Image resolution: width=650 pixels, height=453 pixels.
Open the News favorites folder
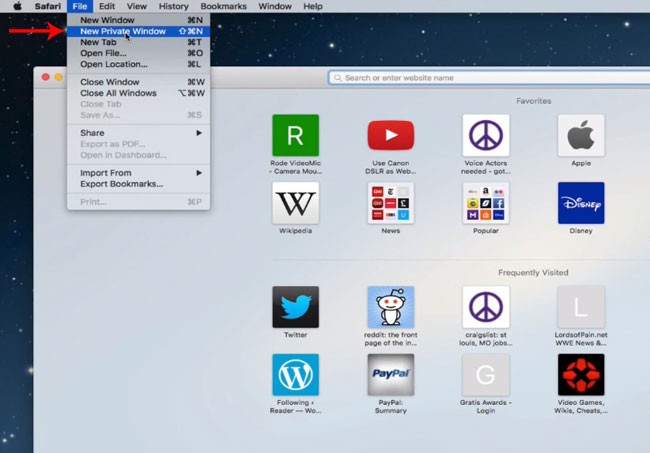click(x=390, y=203)
